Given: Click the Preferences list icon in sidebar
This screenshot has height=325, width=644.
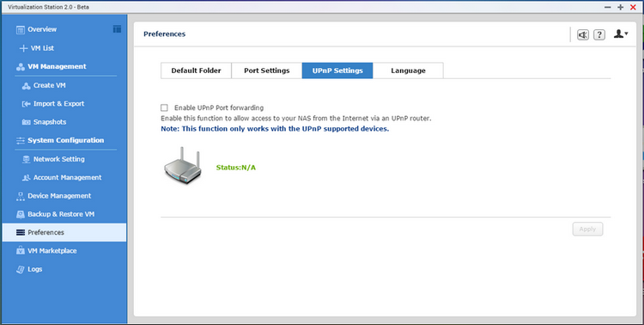Looking at the screenshot, I should 20,232.
